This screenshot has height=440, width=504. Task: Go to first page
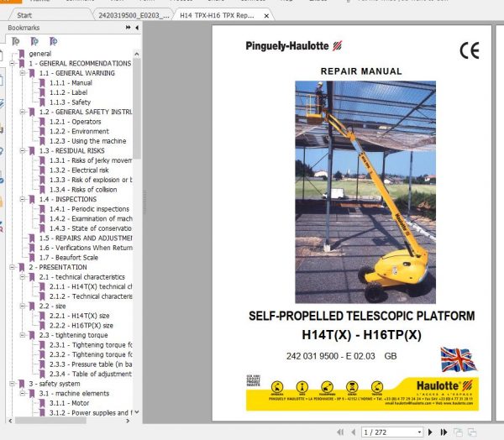[x=340, y=432]
